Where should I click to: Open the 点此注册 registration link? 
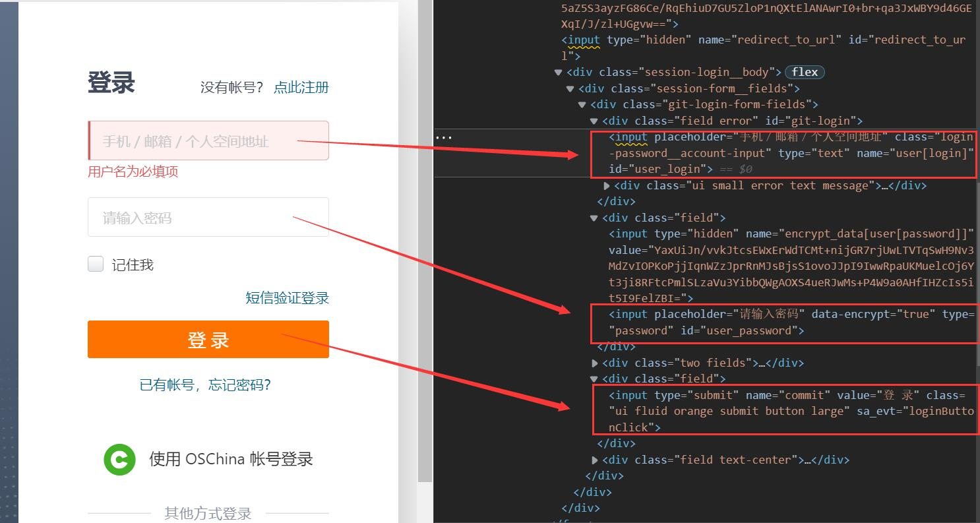click(x=301, y=88)
